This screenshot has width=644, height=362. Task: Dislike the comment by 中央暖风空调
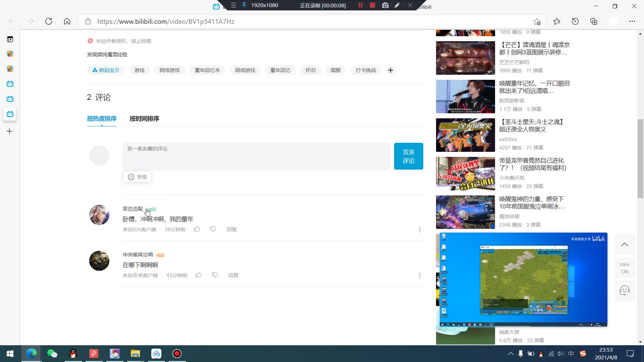pyautogui.click(x=215, y=275)
